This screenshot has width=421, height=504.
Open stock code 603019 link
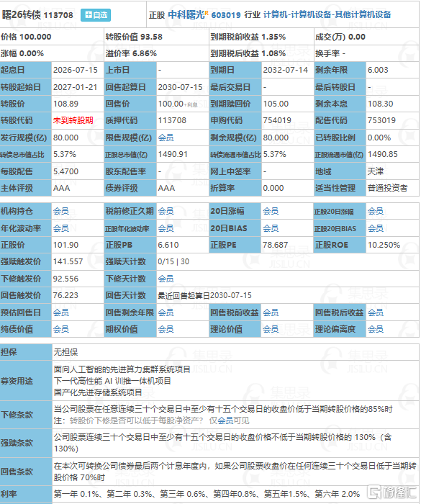226,15
